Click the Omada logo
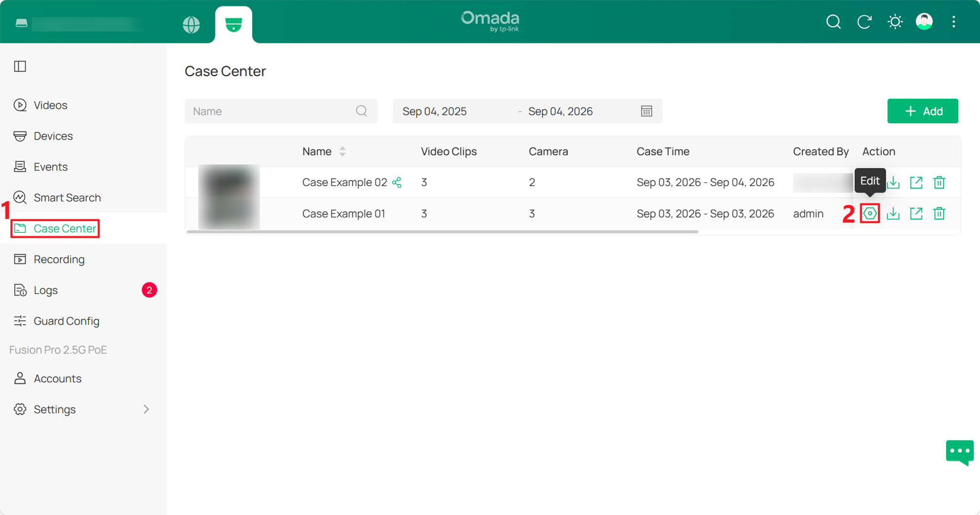This screenshot has height=515, width=980. point(490,22)
